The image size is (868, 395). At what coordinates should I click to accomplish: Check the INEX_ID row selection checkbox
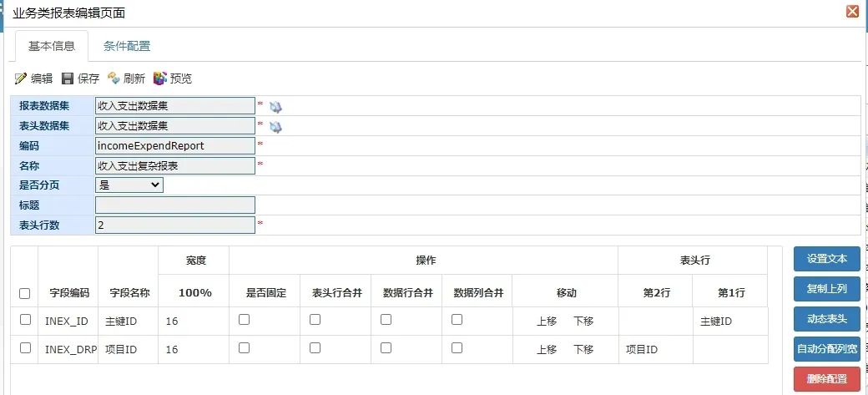pyautogui.click(x=25, y=320)
